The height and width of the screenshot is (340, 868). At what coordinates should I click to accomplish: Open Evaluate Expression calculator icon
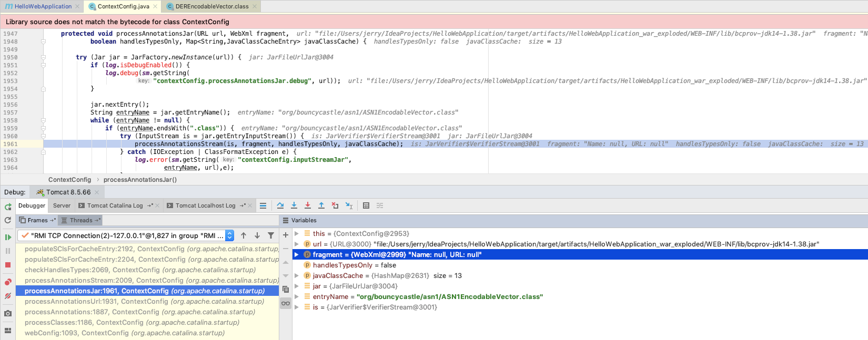(x=366, y=205)
